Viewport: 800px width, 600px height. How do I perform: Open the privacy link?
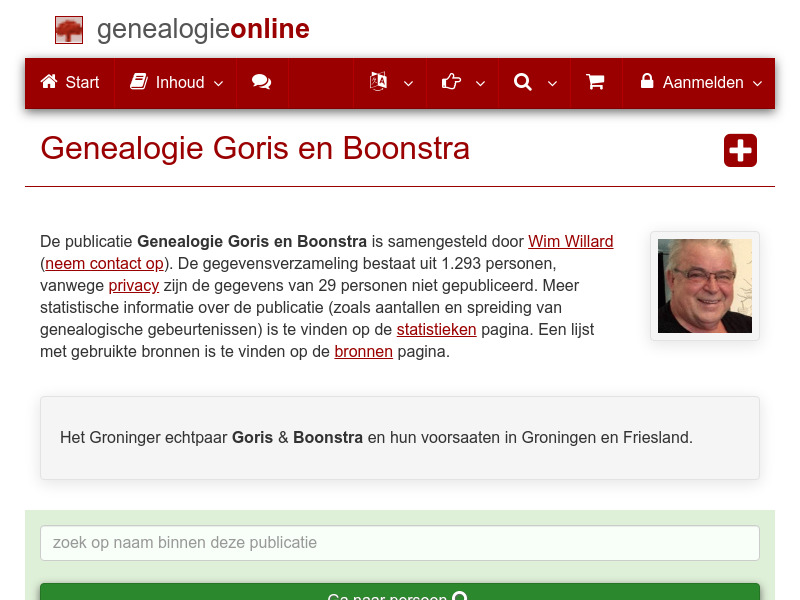134,285
